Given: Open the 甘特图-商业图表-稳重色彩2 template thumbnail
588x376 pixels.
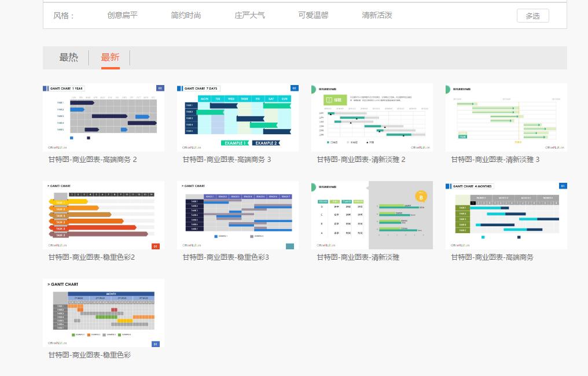Looking at the screenshot, I should [x=103, y=215].
